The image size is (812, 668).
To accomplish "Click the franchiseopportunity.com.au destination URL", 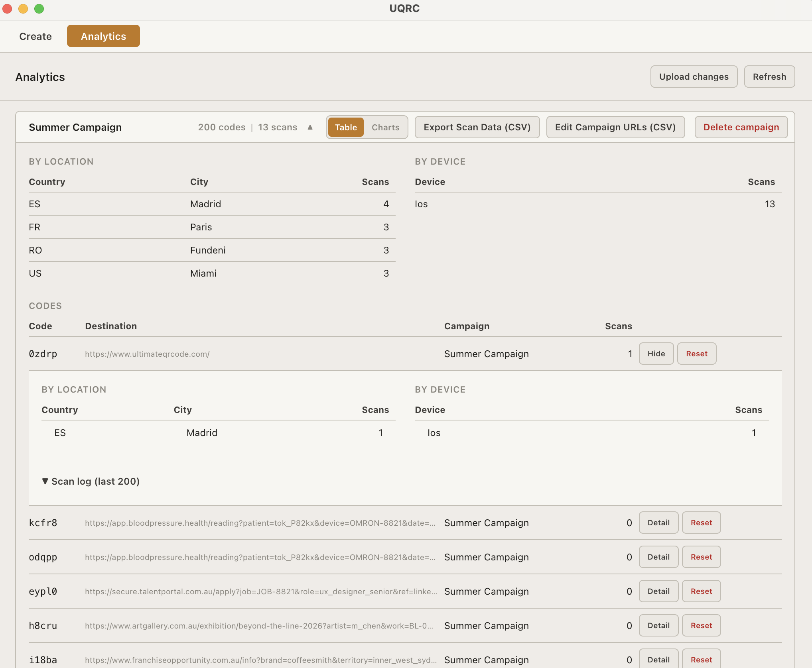I will [261, 660].
